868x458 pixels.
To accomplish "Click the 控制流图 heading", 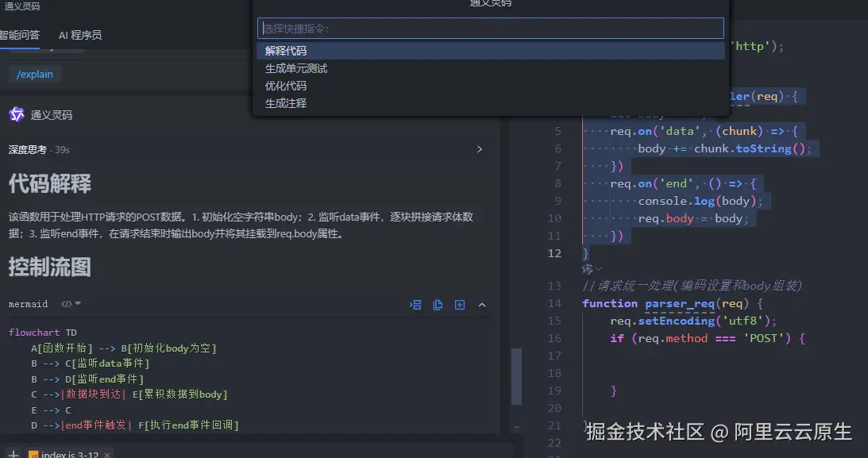I will [x=50, y=267].
